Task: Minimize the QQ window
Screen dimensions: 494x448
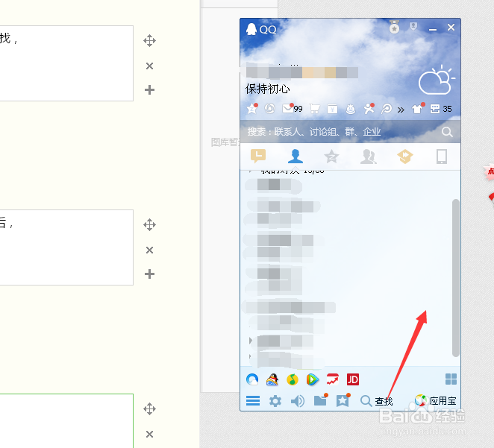Action: coord(433,29)
